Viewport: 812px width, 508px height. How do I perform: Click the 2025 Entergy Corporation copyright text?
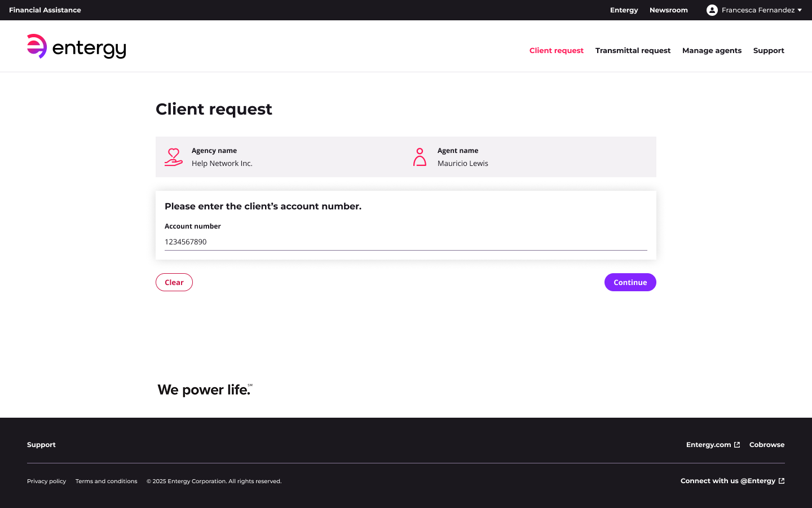coord(214,481)
